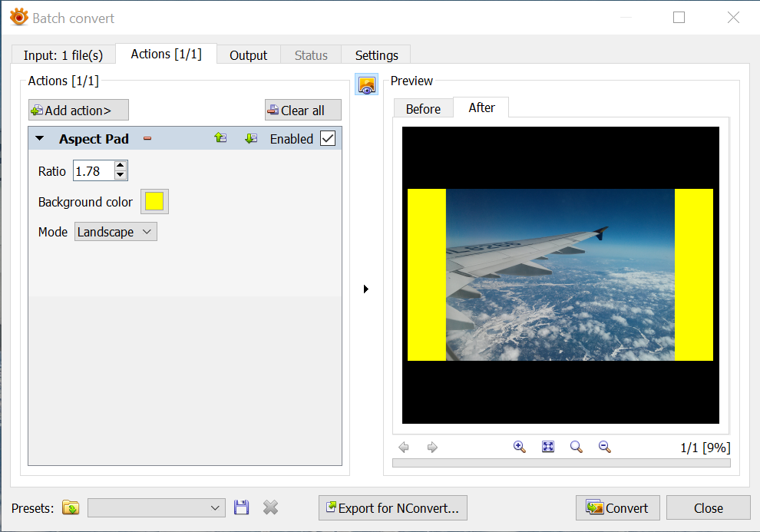Zoom out on the preview image

(x=605, y=447)
